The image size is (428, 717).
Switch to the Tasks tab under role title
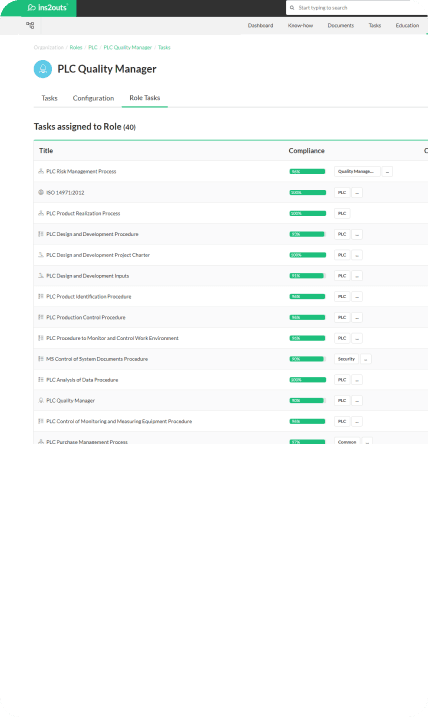pyautogui.click(x=49, y=98)
